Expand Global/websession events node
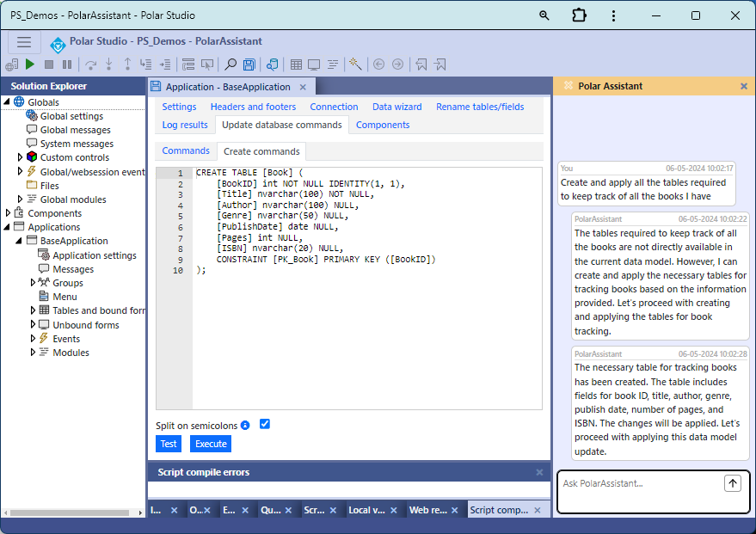756x534 pixels. pos(20,171)
